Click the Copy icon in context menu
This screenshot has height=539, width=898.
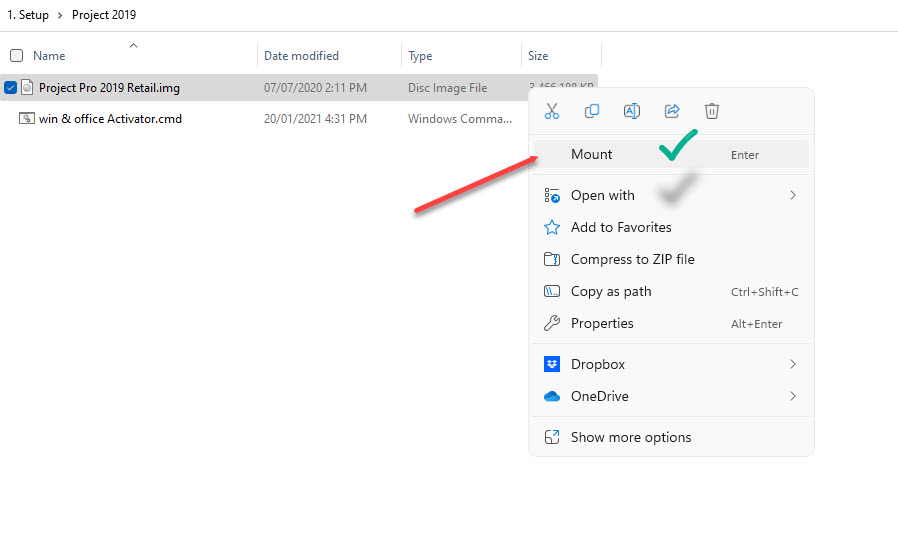[592, 111]
